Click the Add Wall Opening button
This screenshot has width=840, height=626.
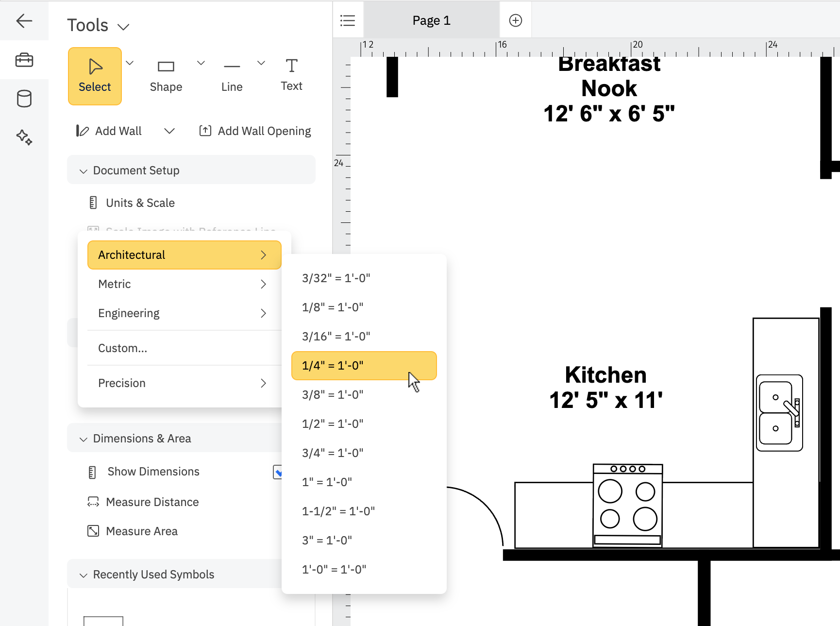coord(254,131)
